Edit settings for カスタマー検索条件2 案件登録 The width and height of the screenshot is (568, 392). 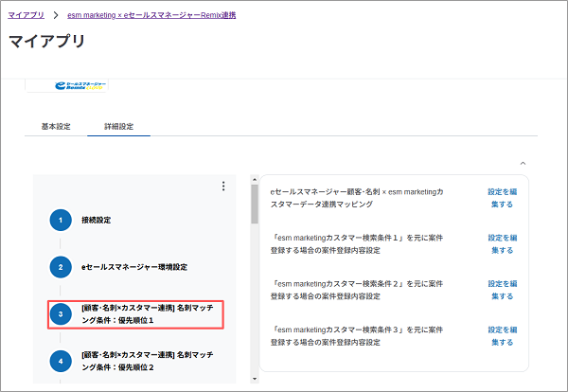[501, 289]
